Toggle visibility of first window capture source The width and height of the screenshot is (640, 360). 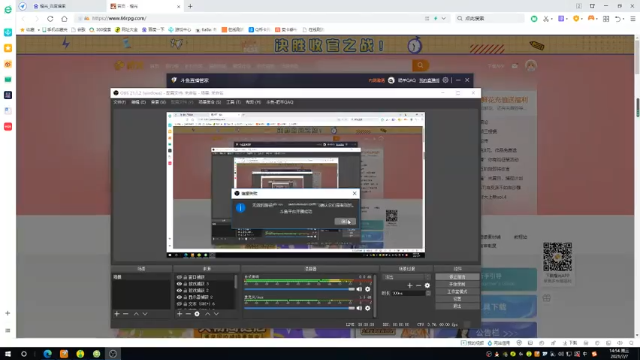[179, 277]
